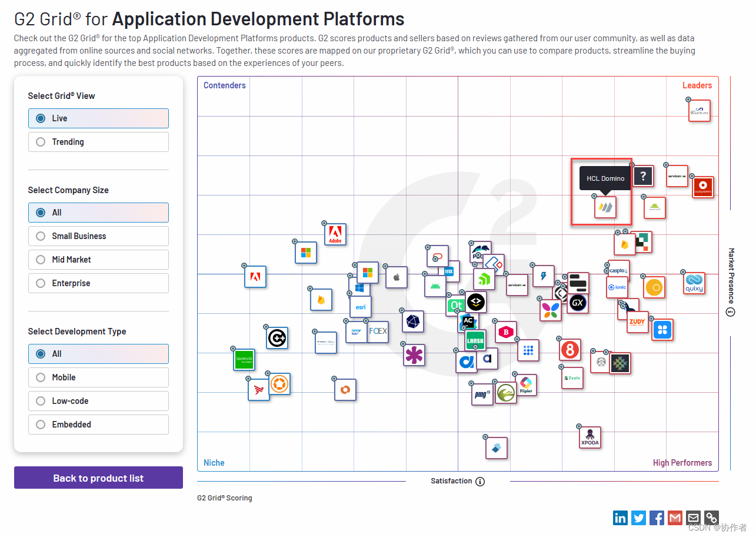Viewport: 756px width, 537px height.
Task: Open the yellow circle product tile
Action: coord(654,287)
